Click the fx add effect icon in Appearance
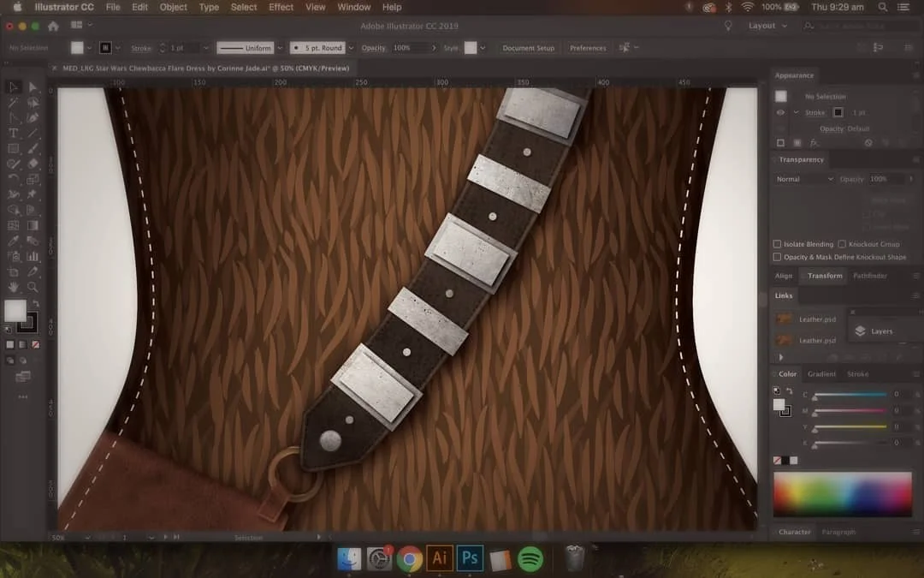 (x=814, y=143)
